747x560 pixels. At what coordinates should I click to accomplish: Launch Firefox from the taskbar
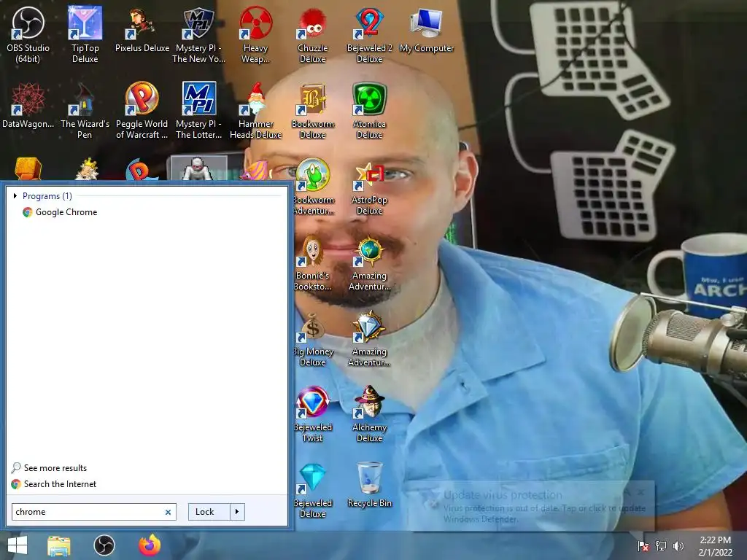[x=150, y=545]
